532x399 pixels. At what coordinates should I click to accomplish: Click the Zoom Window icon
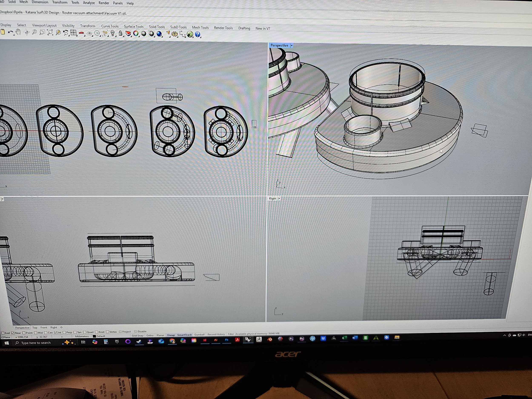[42, 33]
